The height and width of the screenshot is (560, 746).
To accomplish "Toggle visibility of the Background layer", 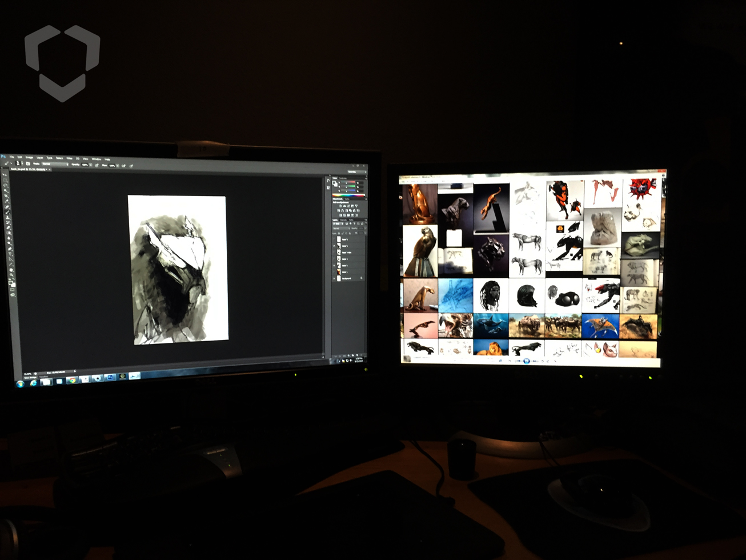I will pyautogui.click(x=334, y=278).
